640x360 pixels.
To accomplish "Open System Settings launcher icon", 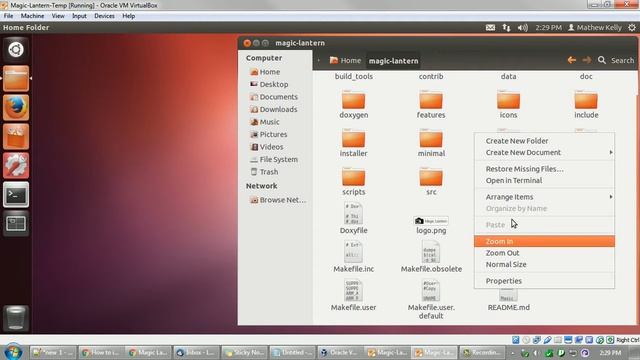I will point(16,165).
